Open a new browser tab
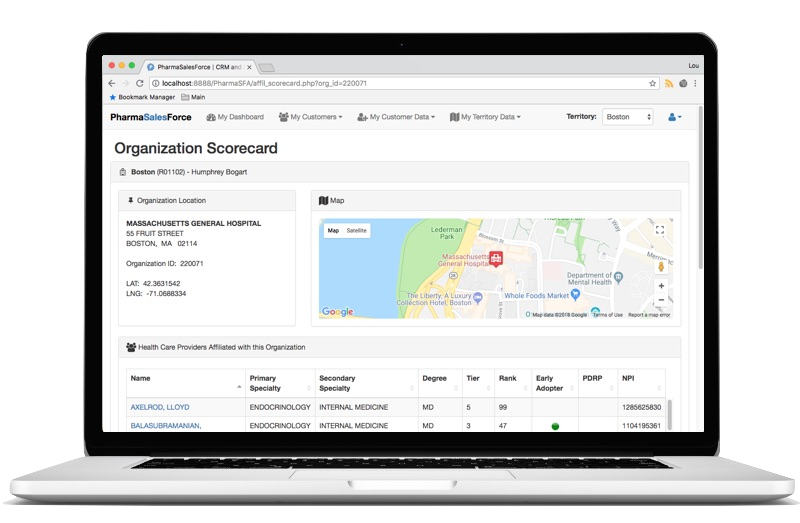The height and width of the screenshot is (523, 800). [266, 67]
